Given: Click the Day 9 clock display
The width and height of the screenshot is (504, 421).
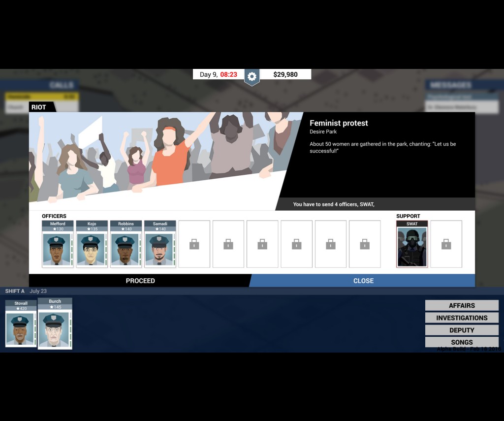Looking at the screenshot, I should (218, 74).
